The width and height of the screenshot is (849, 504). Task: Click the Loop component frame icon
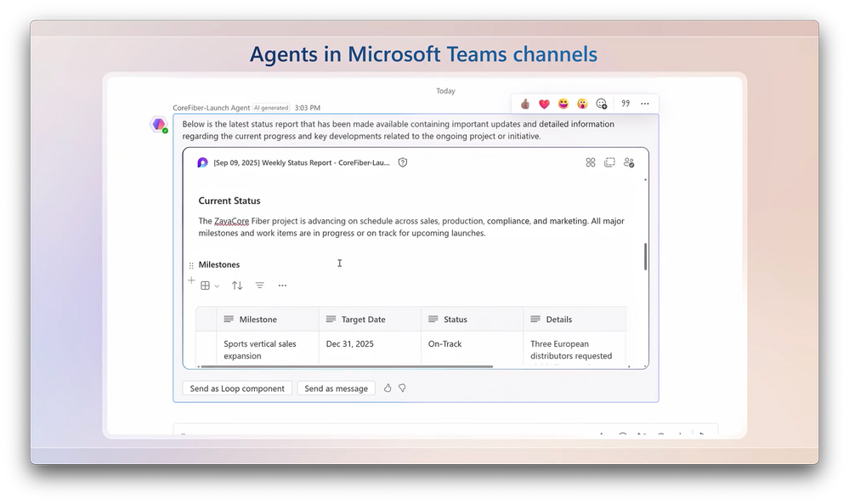609,162
